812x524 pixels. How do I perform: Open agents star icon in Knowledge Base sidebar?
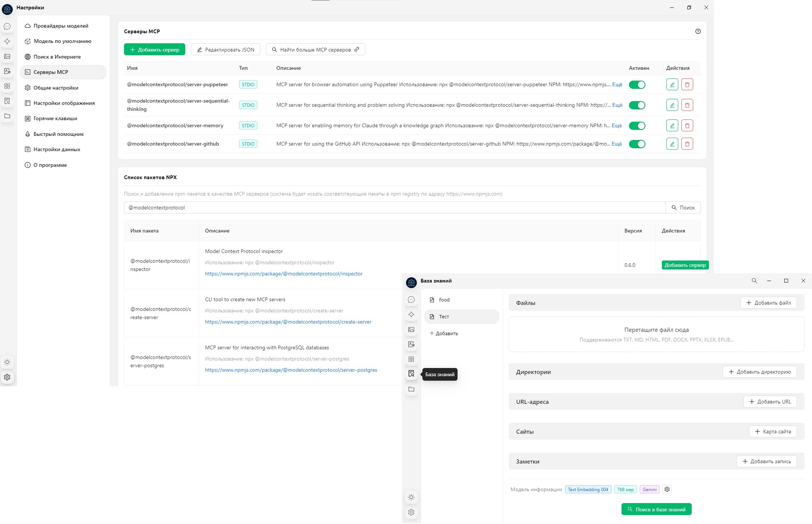[x=411, y=315]
